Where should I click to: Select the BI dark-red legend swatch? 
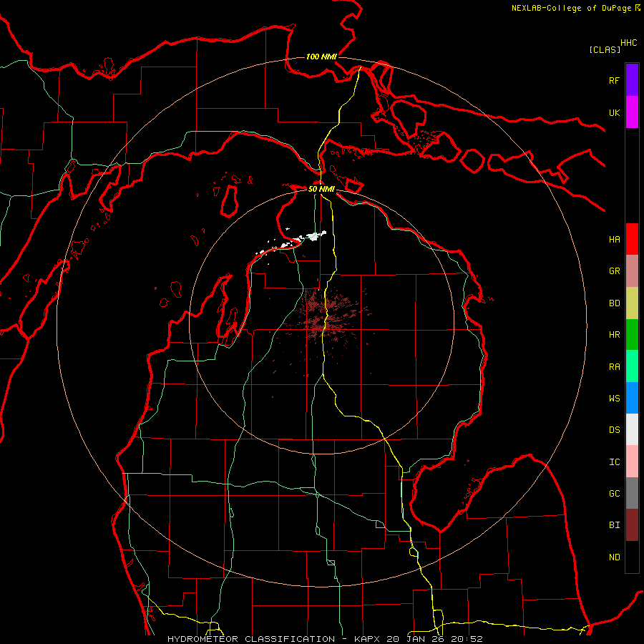(632, 525)
